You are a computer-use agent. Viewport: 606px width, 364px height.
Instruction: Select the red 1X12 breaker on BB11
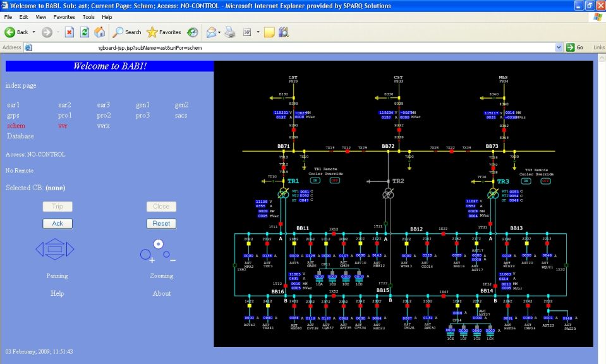(x=334, y=234)
